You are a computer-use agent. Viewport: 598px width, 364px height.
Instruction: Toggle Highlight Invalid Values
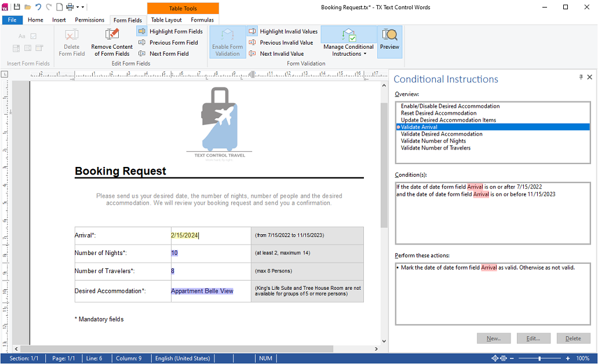click(x=283, y=31)
